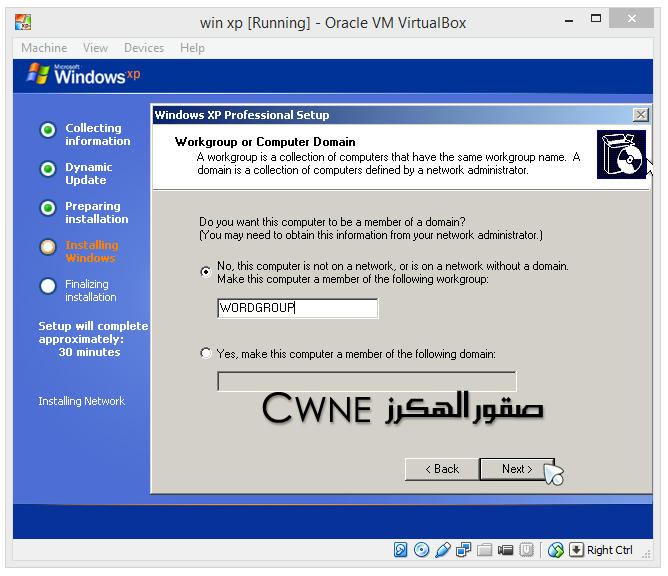The height and width of the screenshot is (576, 668).
Task: Click the workgroup name input field
Action: [297, 308]
